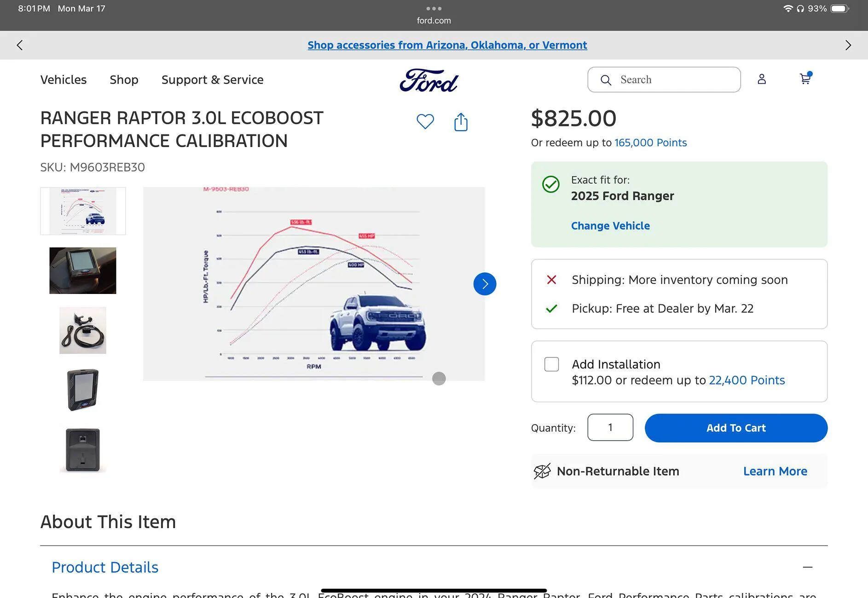Collapse the Product Details section

pos(807,567)
